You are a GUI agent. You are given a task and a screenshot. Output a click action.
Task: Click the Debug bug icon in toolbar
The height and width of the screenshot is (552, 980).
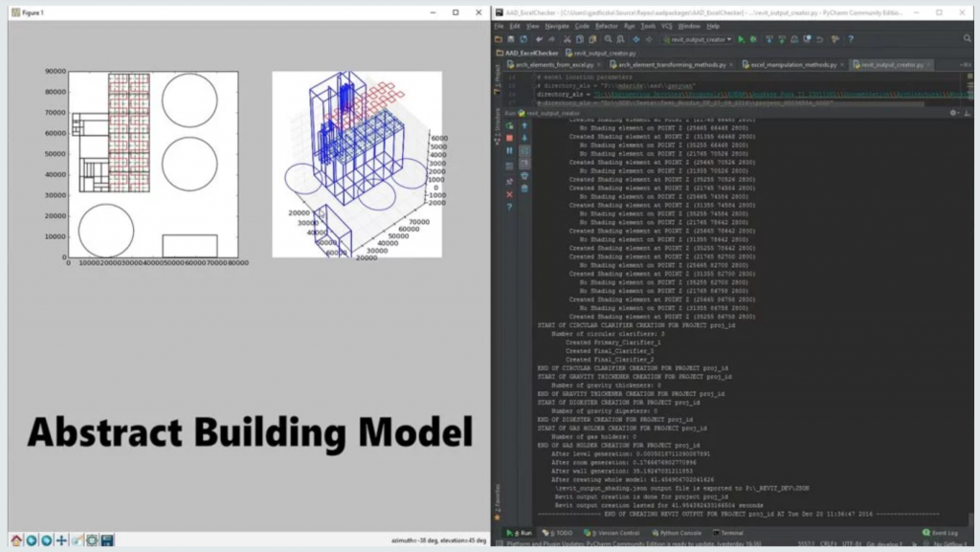(x=754, y=39)
